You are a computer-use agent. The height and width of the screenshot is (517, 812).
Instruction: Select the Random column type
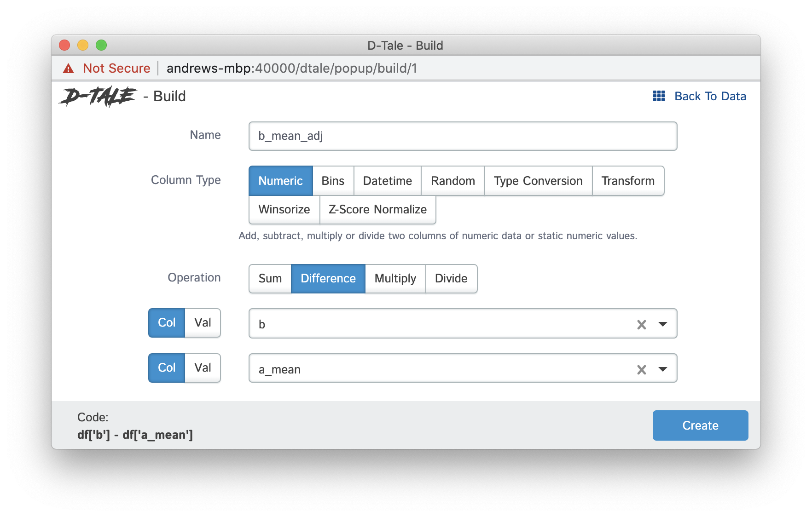pyautogui.click(x=453, y=181)
